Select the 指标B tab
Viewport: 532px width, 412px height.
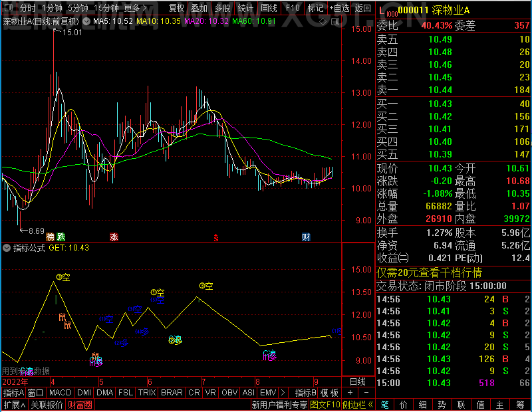pos(306,393)
